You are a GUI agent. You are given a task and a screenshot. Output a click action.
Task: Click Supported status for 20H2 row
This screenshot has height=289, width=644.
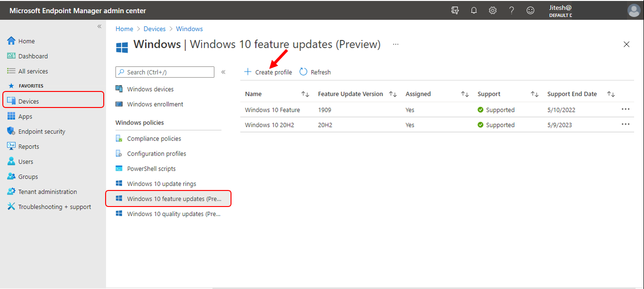point(496,125)
